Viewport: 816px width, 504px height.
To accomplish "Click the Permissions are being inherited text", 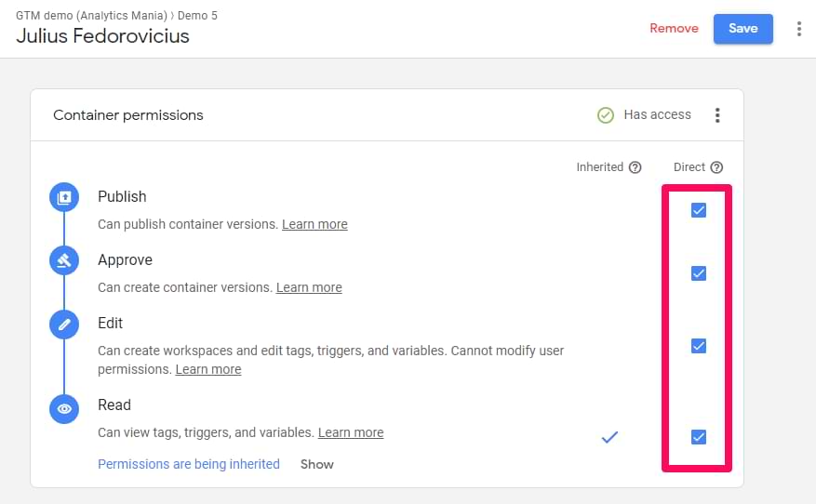I will click(x=189, y=464).
